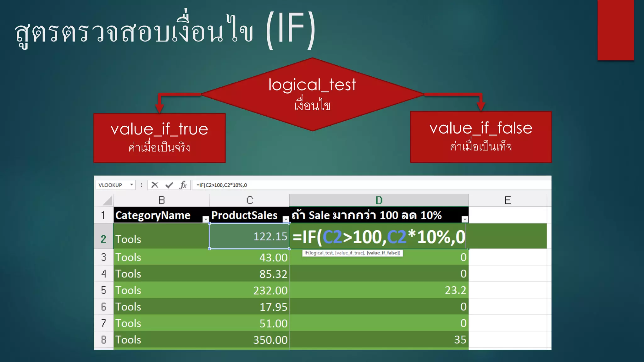Image resolution: width=644 pixels, height=362 pixels.
Task: Click zero result cell in row 6
Action: click(379, 307)
